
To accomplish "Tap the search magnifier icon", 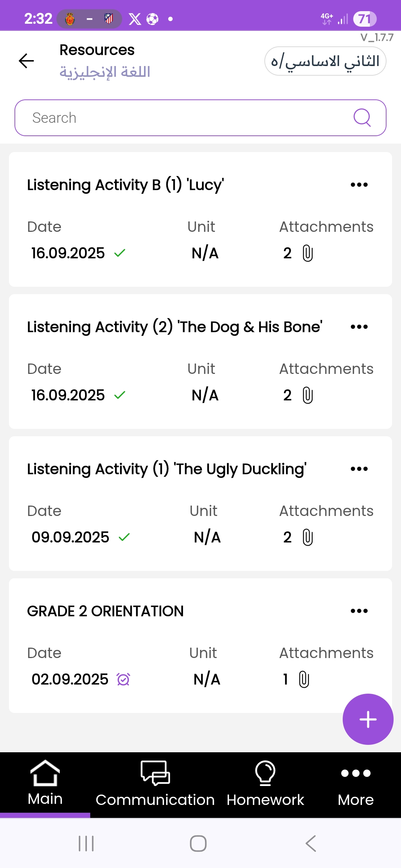I will (362, 118).
